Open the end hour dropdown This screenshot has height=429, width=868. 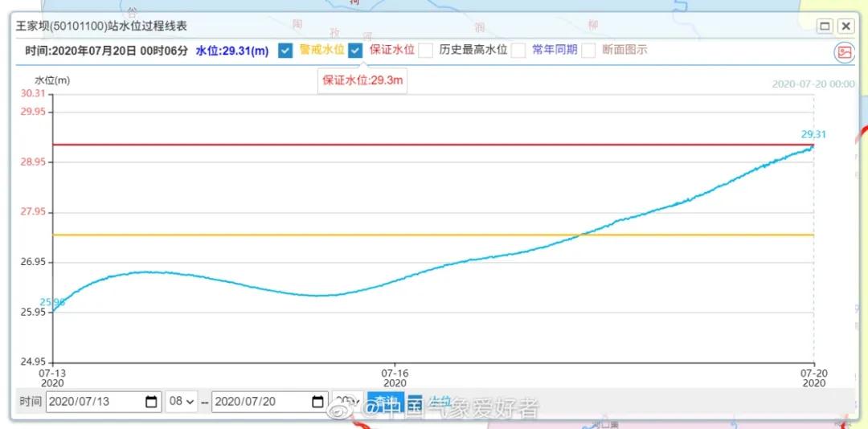pos(348,402)
